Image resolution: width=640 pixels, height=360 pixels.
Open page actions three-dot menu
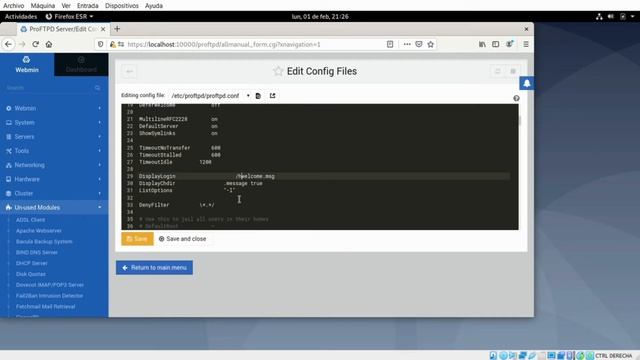point(407,44)
